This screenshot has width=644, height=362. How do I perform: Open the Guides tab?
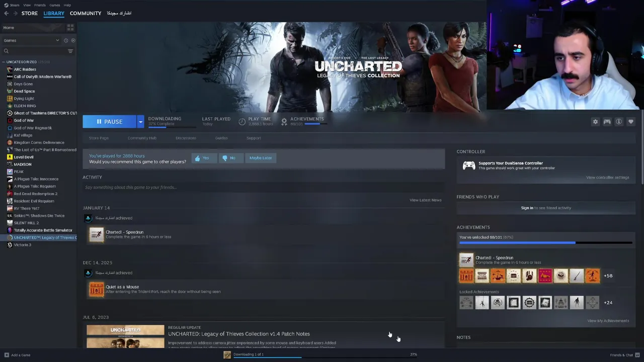221,138
